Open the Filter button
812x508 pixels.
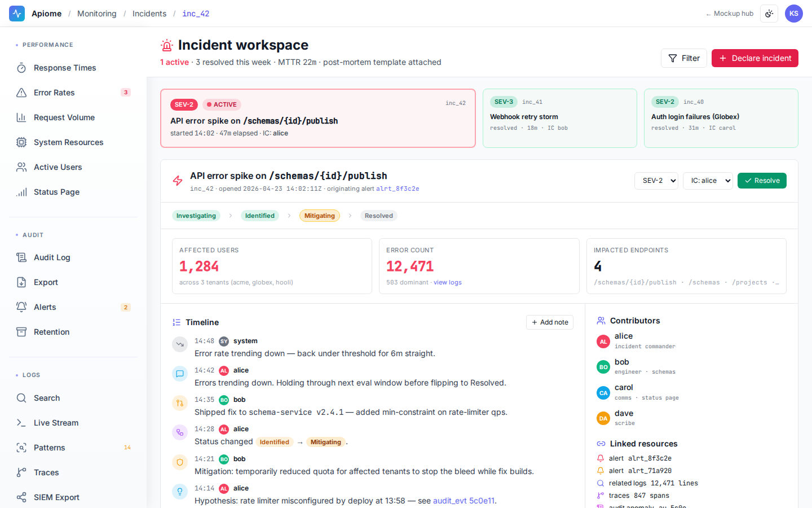click(684, 58)
